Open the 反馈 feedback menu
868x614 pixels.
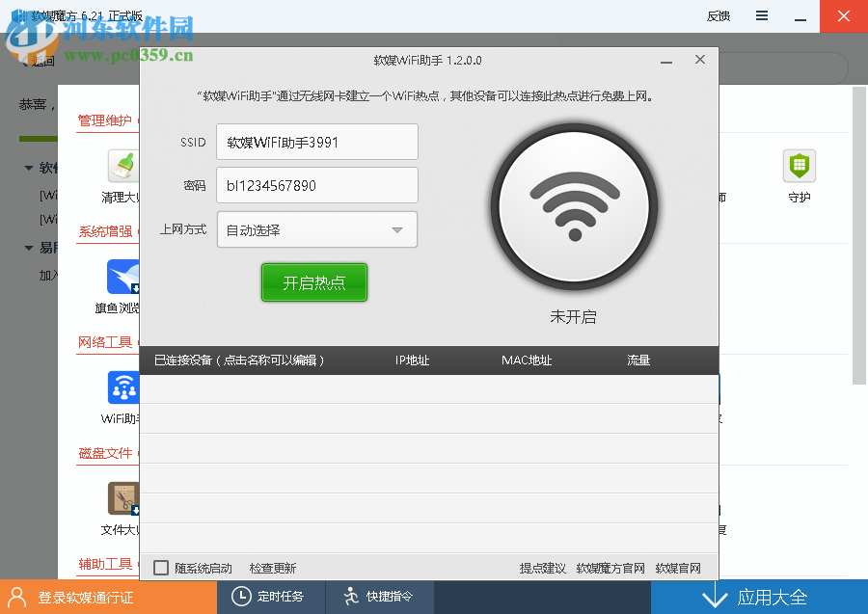[718, 15]
